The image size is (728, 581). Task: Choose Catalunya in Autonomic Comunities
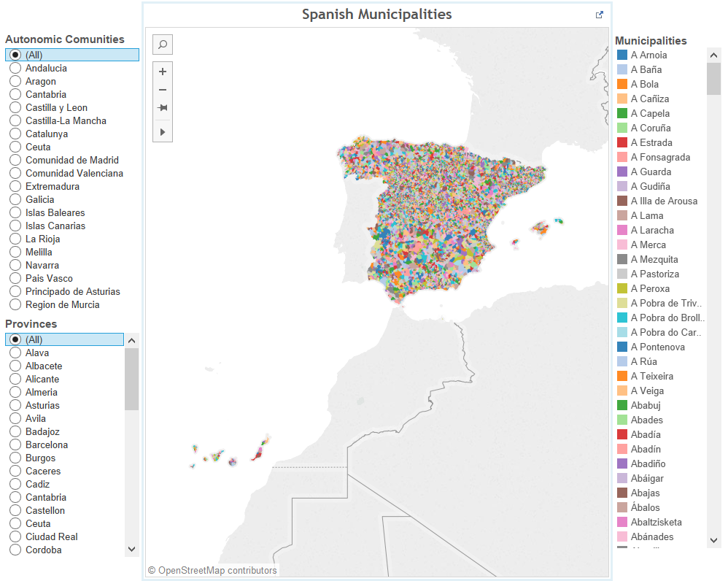pos(15,134)
